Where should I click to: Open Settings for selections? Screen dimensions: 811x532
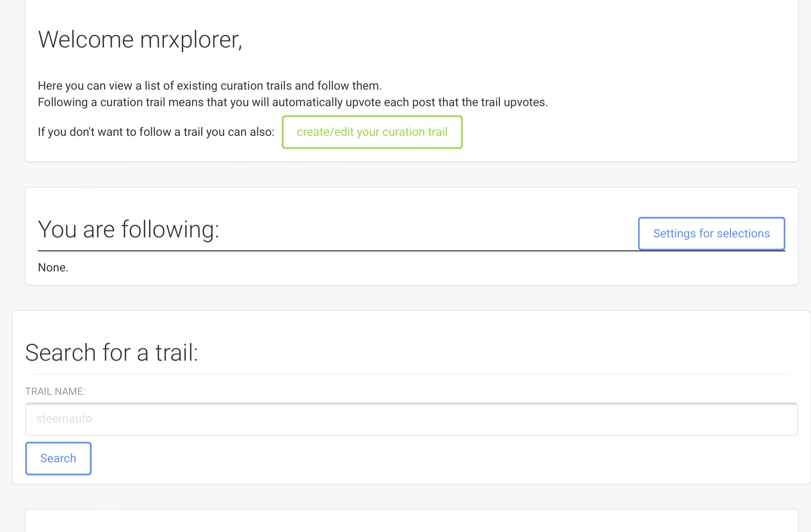click(711, 233)
